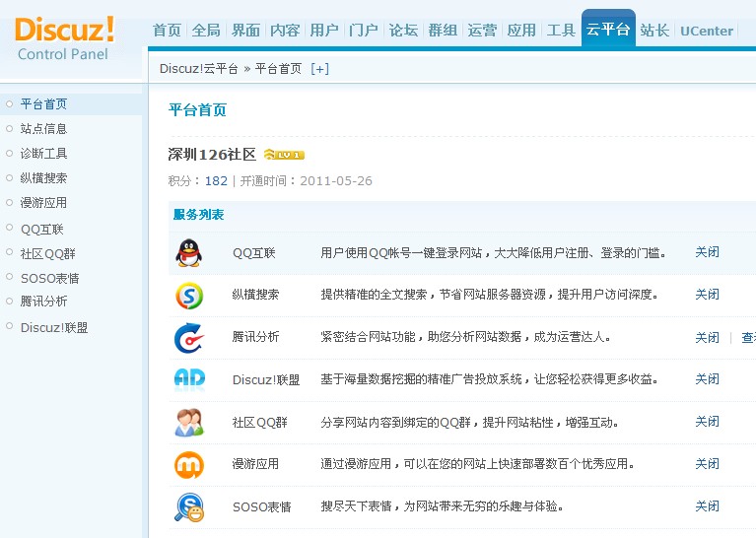
Task: Open the 内容 top menu
Action: [285, 31]
